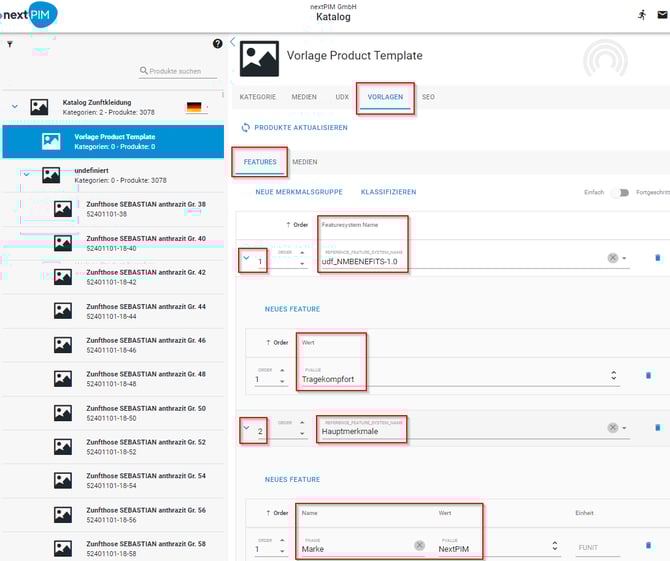The image size is (670, 561).
Task: Open the mail envelope icon
Action: coord(662,15)
